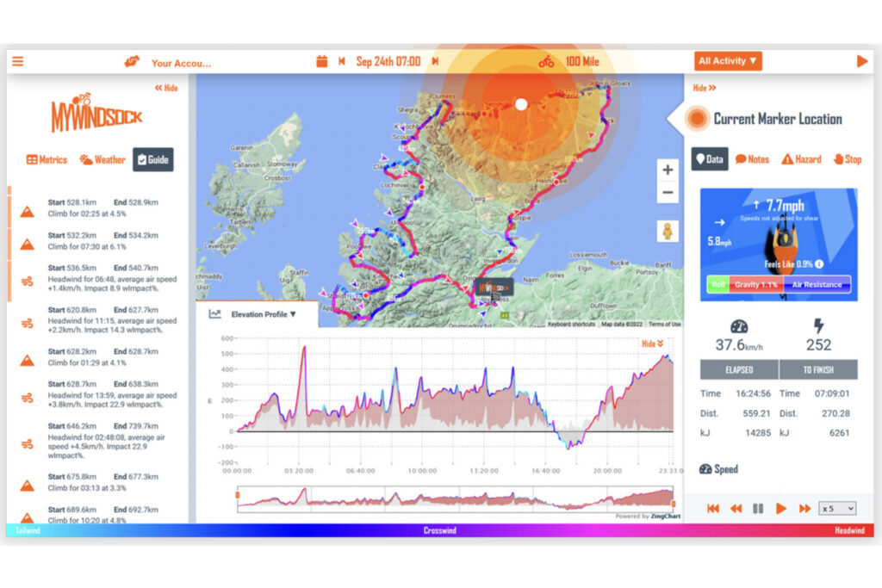Hide the right marker panel
Image resolution: width=882 pixels, height=588 pixels.
click(705, 88)
